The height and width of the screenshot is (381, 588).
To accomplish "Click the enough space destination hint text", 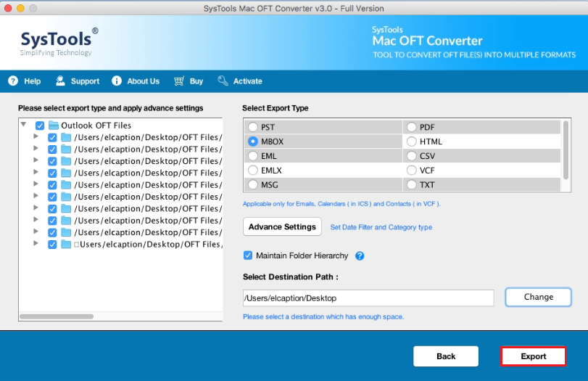I will [323, 317].
